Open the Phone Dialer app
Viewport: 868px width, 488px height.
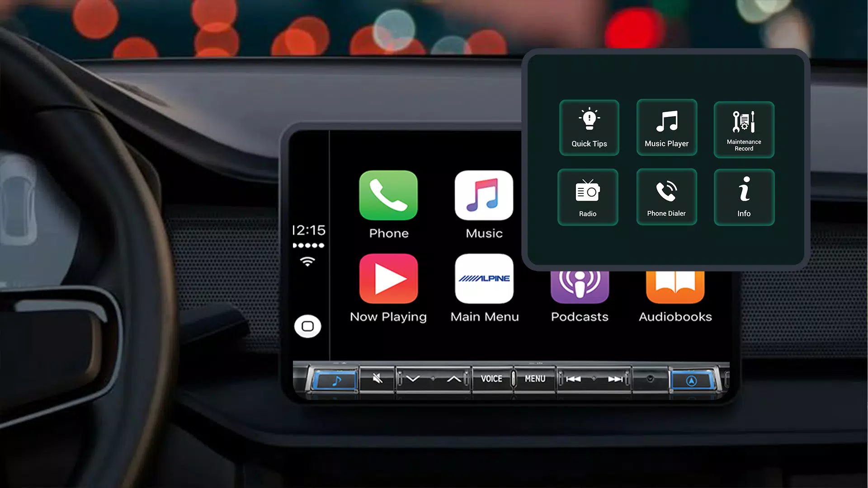coord(666,196)
